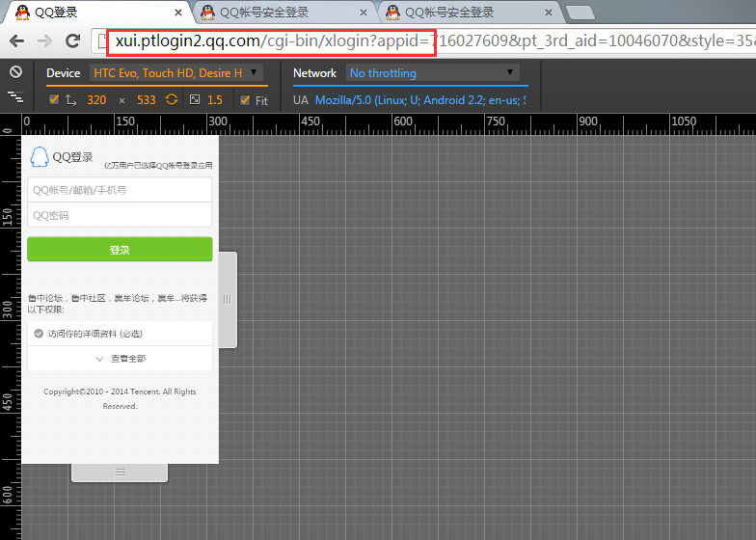Click the 访问你的详细资料 (必选) row
756x540 pixels.
coord(120,334)
